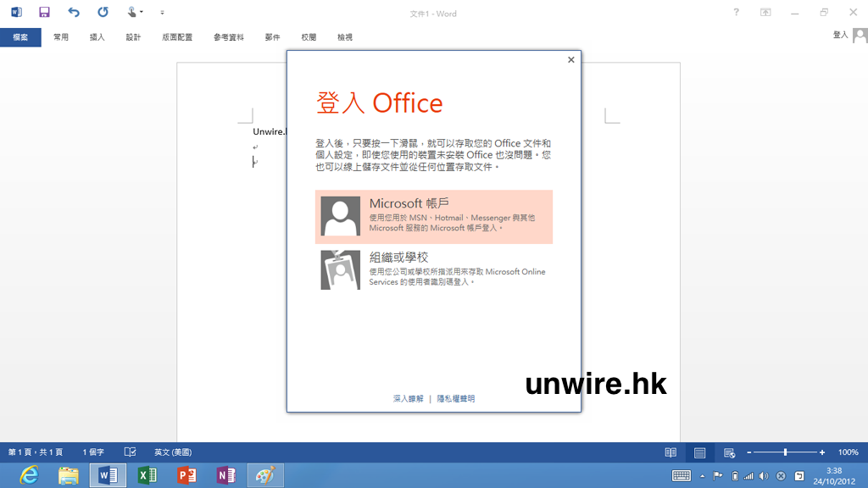Click the Redo/Repeat icon in title bar
Image resolution: width=868 pixels, height=488 pixels.
103,13
